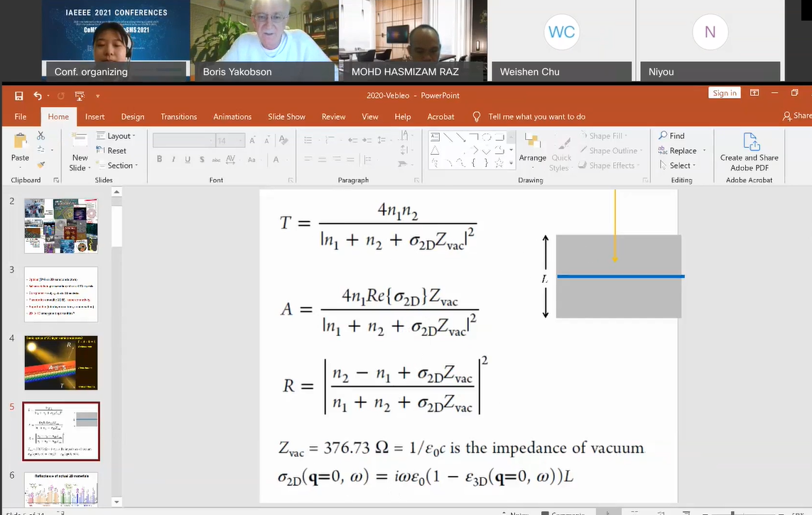The height and width of the screenshot is (515, 812).
Task: Click the Tell Me lightbulb icon
Action: [x=477, y=117]
